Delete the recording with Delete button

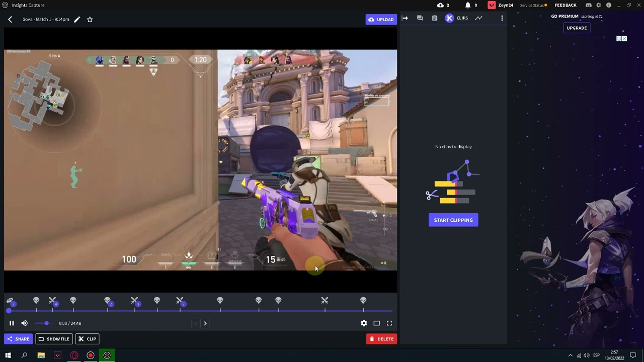[x=381, y=339]
